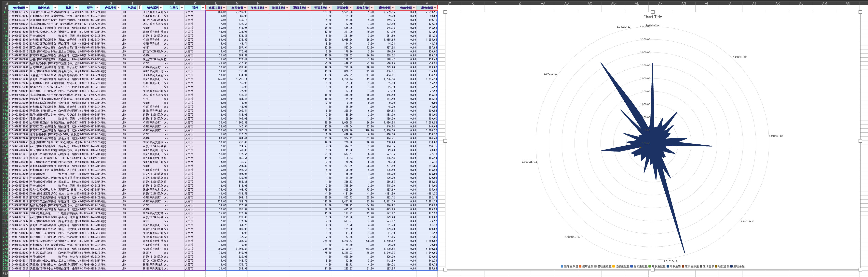Select the 退回主数量 legend entry
Screen dimensions: 868x277
639,267
